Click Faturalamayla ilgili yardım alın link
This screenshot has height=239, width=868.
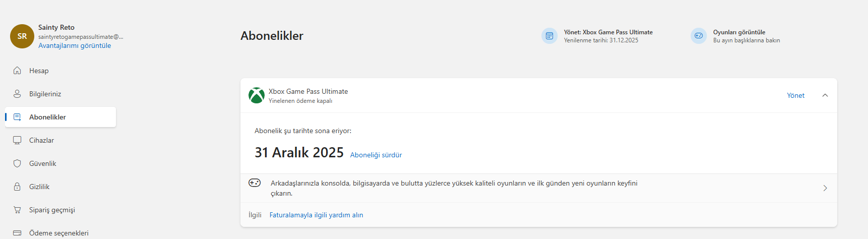coord(316,215)
